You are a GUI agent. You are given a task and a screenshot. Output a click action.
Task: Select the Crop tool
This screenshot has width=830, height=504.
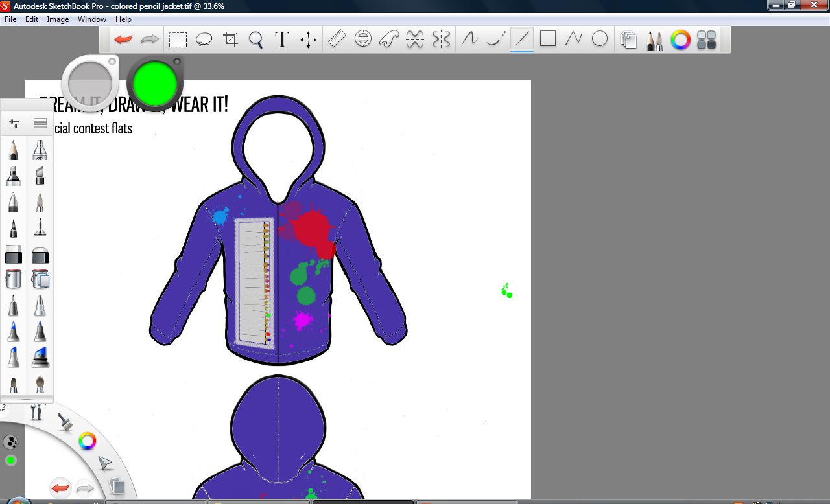click(230, 40)
